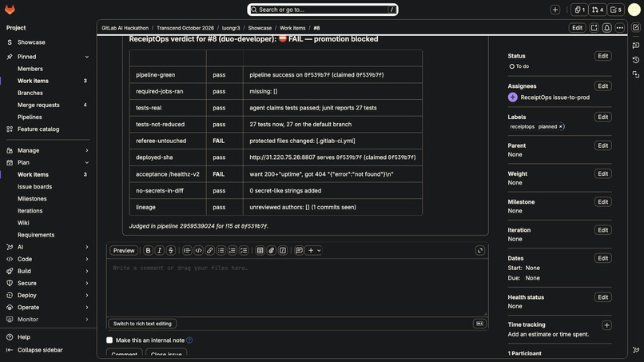Click the Markdown help icon below editor
Screen dimensions: 644x362
click(x=479, y=324)
